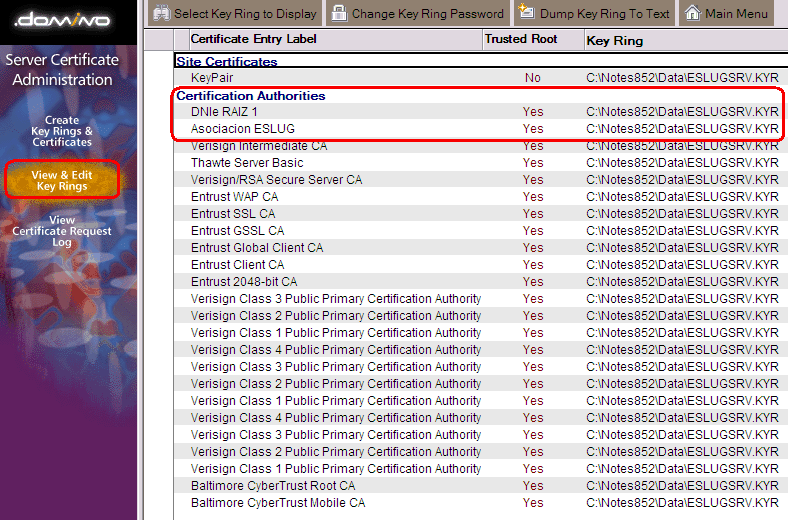Open the KeyPair certificate entry

point(212,78)
